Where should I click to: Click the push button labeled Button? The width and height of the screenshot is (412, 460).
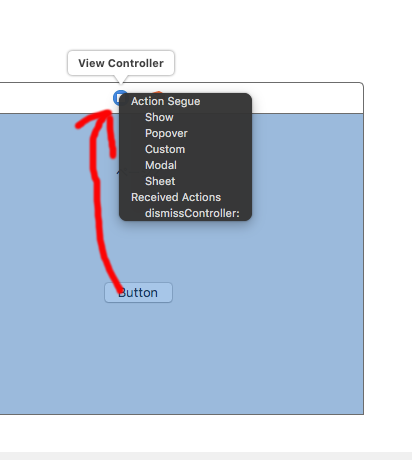click(138, 293)
